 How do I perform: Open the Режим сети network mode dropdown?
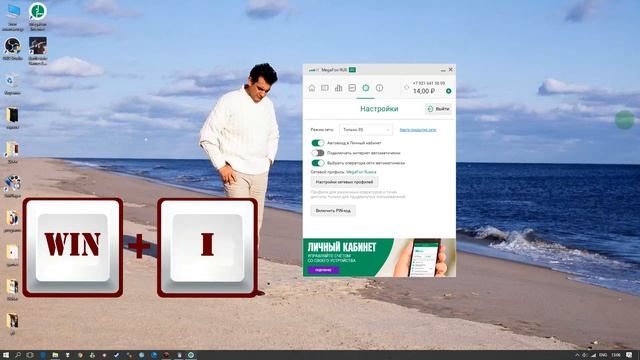click(x=366, y=130)
